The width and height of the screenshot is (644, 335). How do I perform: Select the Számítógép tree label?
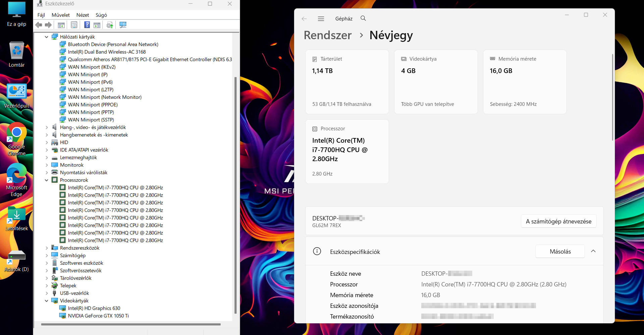coord(72,256)
